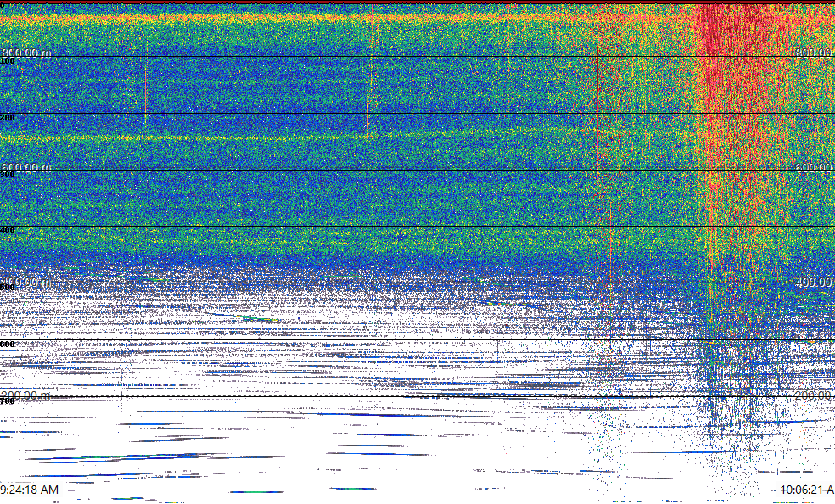Click the 800.00 m range label at left edge
Viewport: 835px width, 504px height.
pyautogui.click(x=26, y=53)
